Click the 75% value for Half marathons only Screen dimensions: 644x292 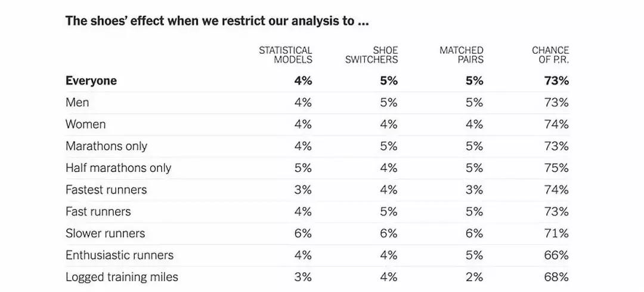pos(556,168)
